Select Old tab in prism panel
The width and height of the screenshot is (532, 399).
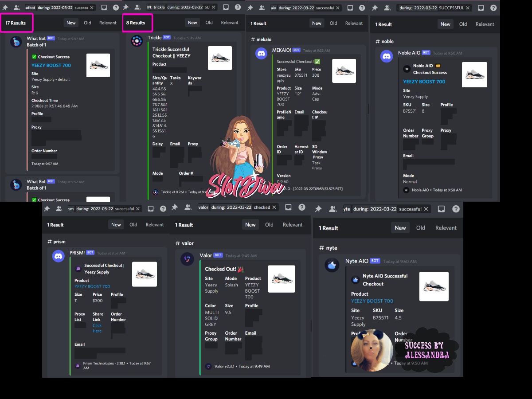(133, 225)
